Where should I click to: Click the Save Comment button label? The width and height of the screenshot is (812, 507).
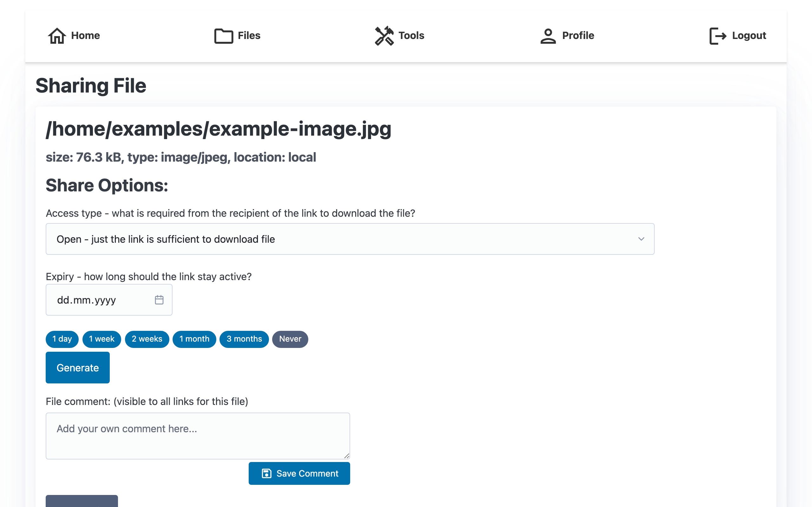(x=307, y=473)
